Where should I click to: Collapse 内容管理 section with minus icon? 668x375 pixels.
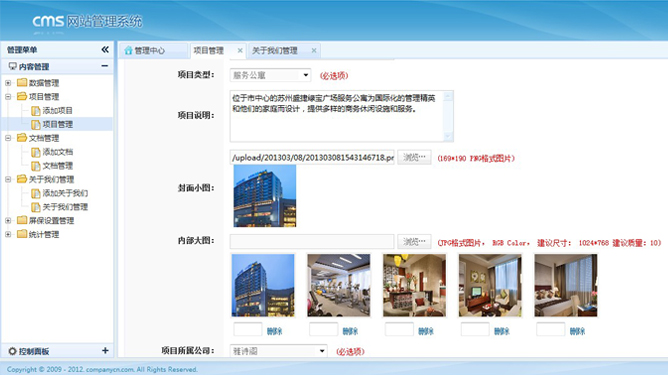click(104, 66)
